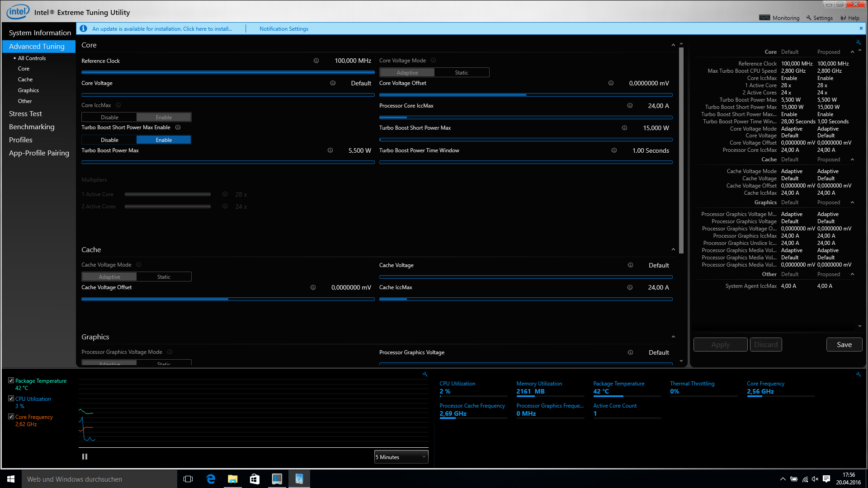This screenshot has height=488, width=868.
Task: Disable Turbo Boost Short Power Max
Action: pos(109,140)
